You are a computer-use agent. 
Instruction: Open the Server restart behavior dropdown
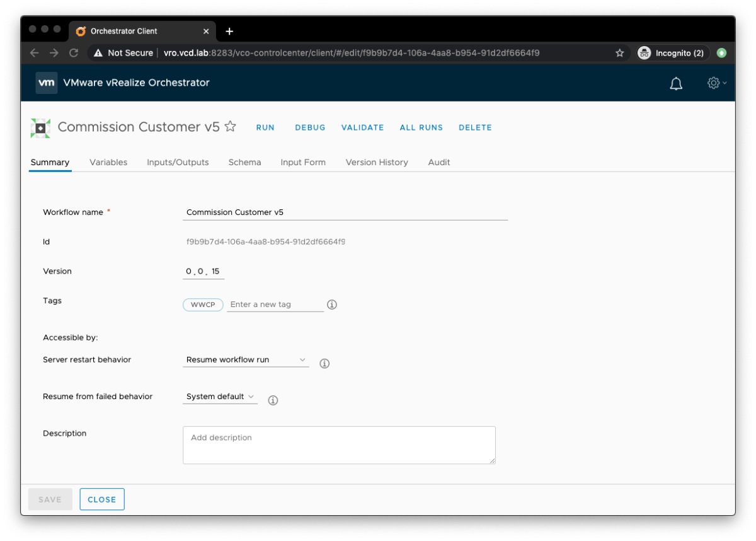[302, 359]
